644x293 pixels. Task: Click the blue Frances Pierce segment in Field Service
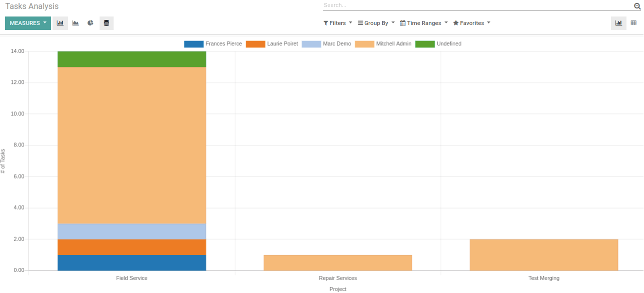click(x=132, y=263)
